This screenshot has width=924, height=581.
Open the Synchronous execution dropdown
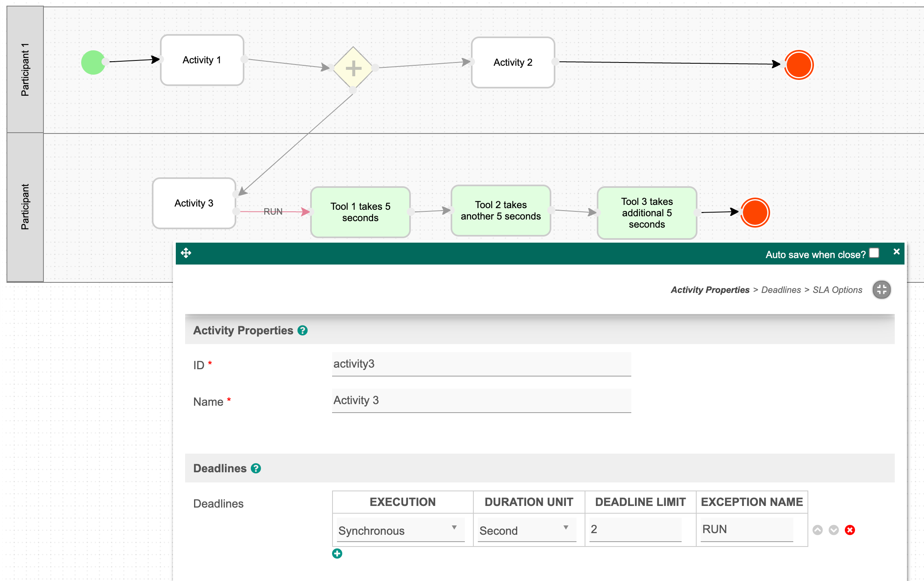tap(400, 530)
